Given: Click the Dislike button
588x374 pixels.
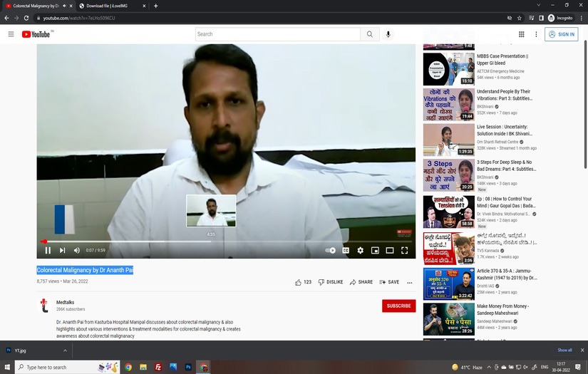Looking at the screenshot, I should (x=331, y=282).
